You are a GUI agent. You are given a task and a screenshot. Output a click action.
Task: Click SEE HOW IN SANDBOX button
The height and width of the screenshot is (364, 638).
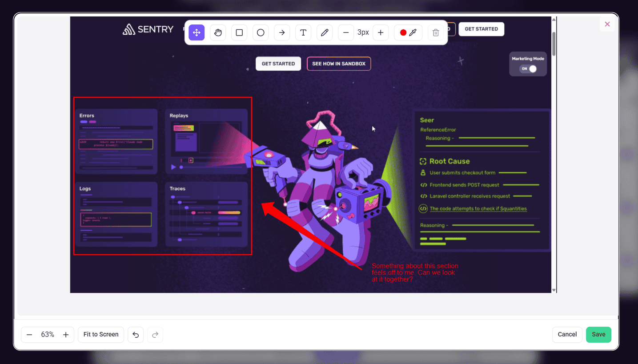pos(339,64)
